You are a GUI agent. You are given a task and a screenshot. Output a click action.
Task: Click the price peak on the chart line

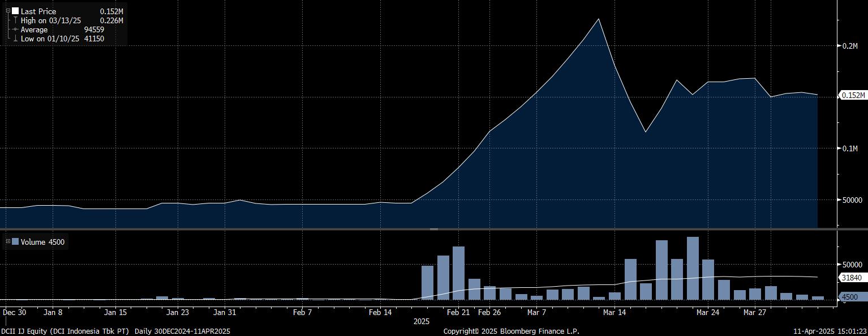(x=599, y=19)
